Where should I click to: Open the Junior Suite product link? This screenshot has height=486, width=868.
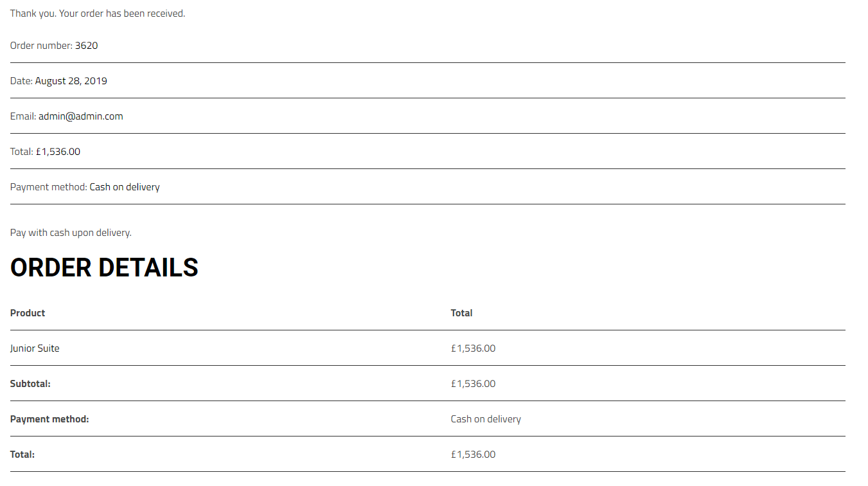pyautogui.click(x=35, y=348)
